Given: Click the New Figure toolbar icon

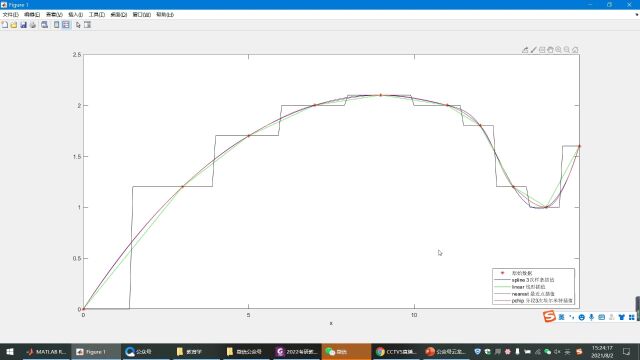Looking at the screenshot, I should (5, 25).
